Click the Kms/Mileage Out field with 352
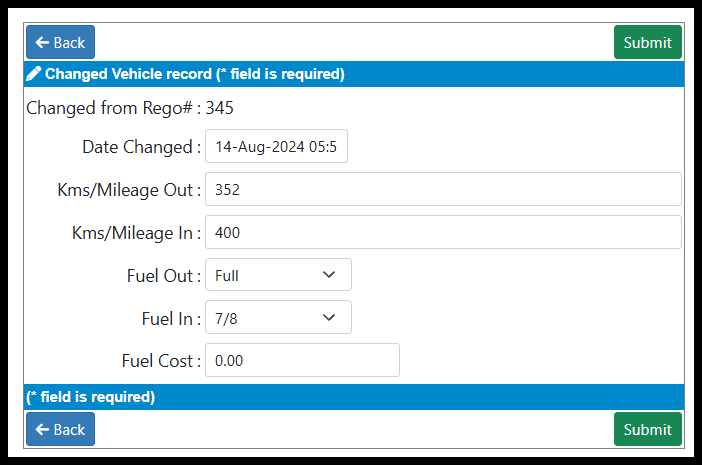 point(443,189)
